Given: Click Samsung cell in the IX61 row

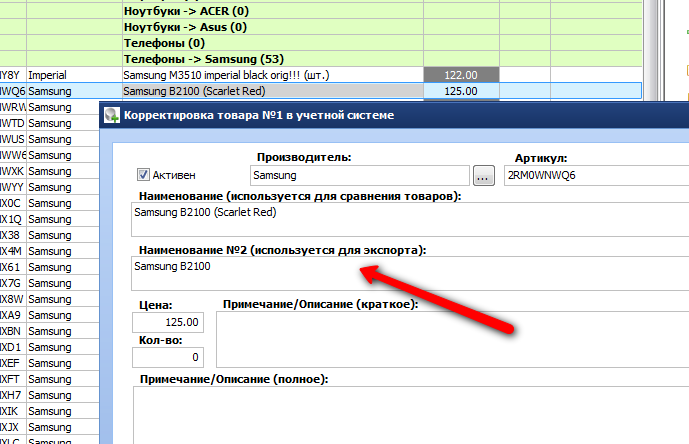Looking at the screenshot, I should click(63, 267).
